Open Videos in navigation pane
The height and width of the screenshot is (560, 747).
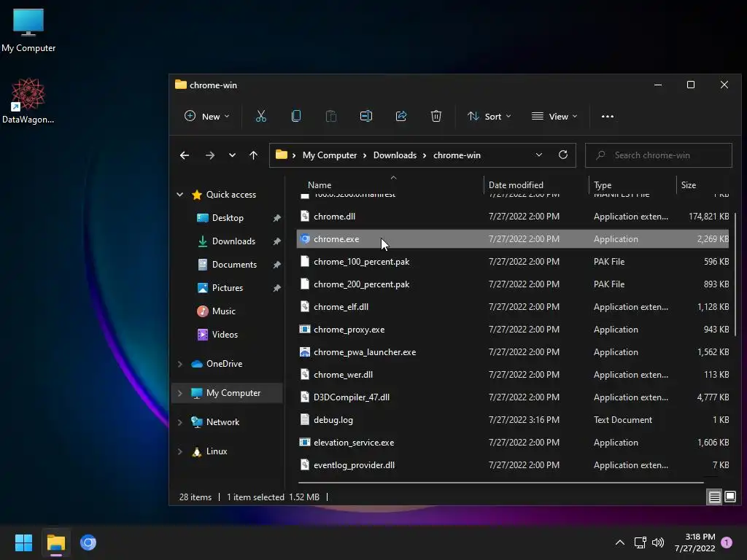225,335
